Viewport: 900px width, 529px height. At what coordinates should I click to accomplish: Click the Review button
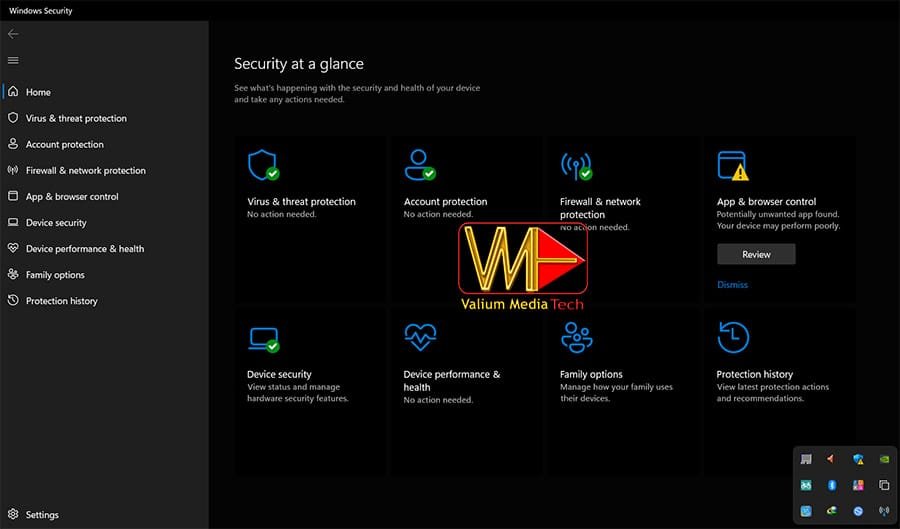756,254
